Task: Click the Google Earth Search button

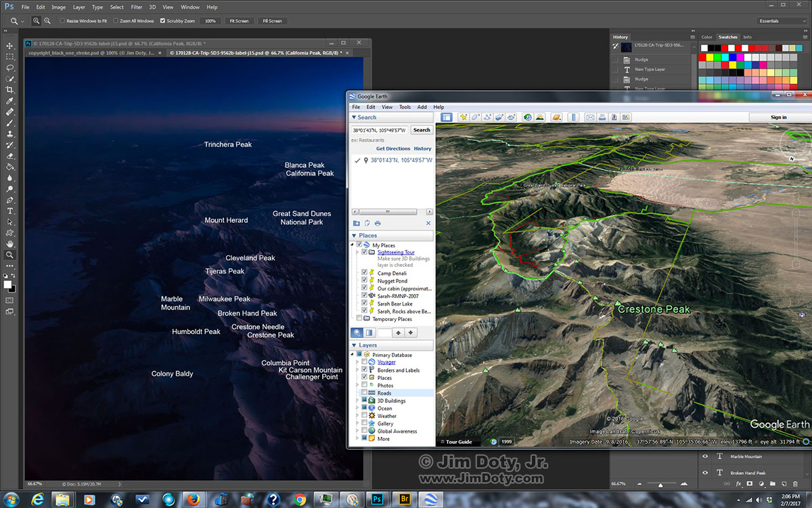Action: 422,130
